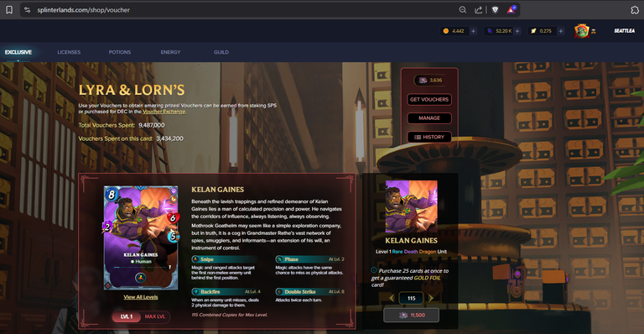Switch to the LICENSES tab
Screen dimensions: 644x334
[69, 52]
